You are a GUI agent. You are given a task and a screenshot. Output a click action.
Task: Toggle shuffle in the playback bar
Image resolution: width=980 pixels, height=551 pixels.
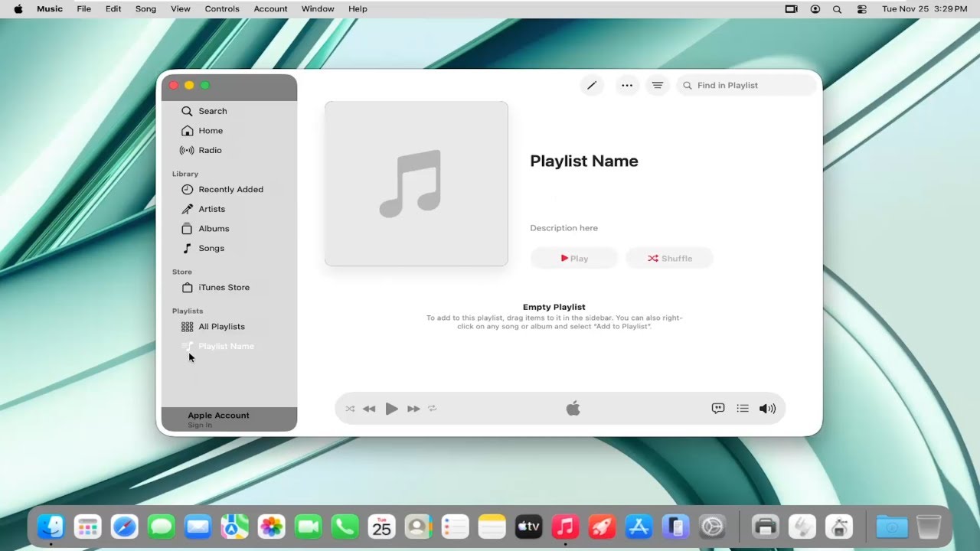(350, 409)
